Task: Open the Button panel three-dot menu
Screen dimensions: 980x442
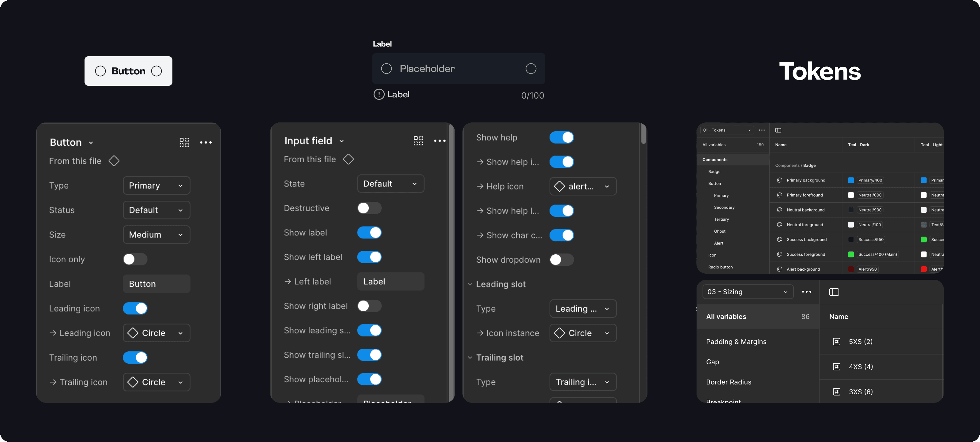Action: pyautogui.click(x=205, y=142)
